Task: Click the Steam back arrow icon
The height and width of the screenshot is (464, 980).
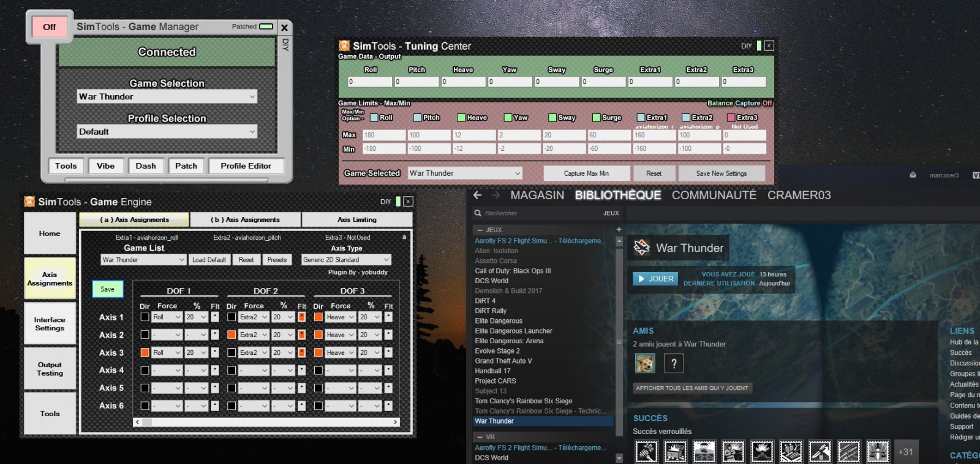Action: tap(478, 196)
